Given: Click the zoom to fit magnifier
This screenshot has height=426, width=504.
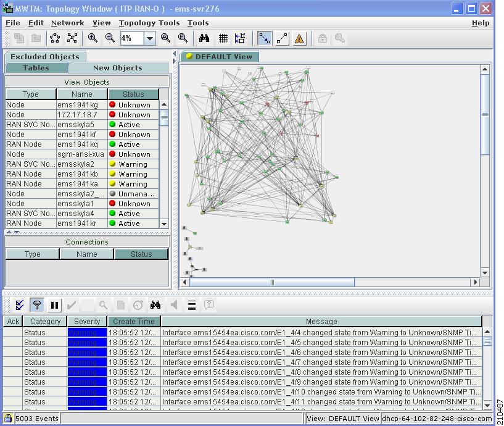Looking at the screenshot, I should (183, 38).
